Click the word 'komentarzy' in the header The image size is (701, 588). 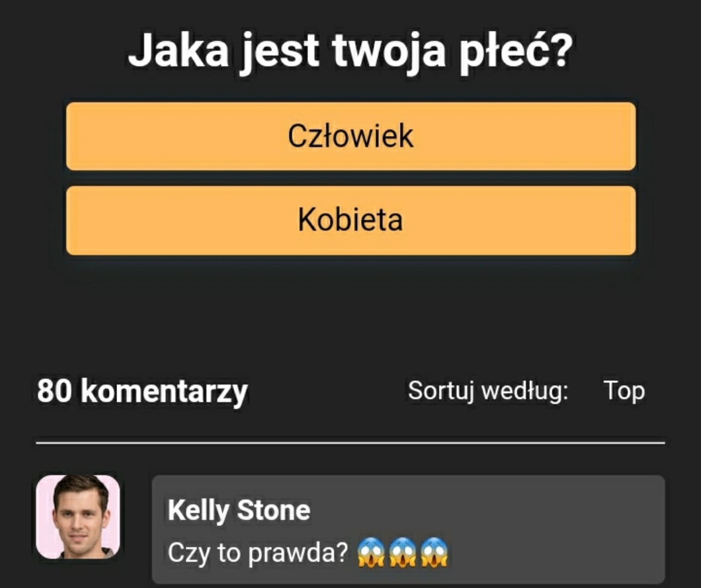point(164,392)
